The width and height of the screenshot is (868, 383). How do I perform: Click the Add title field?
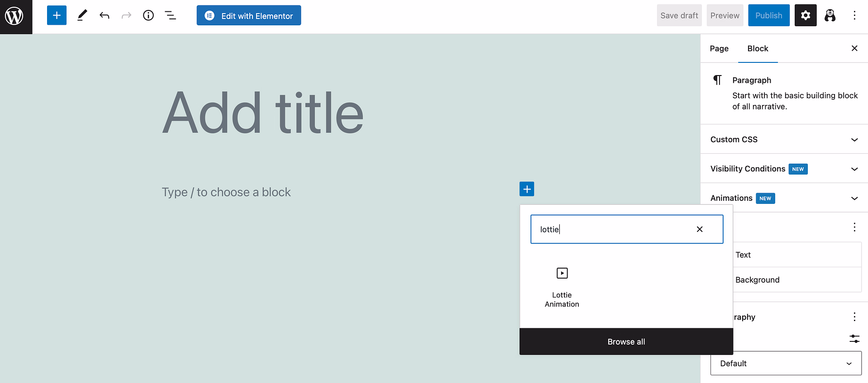click(x=263, y=113)
